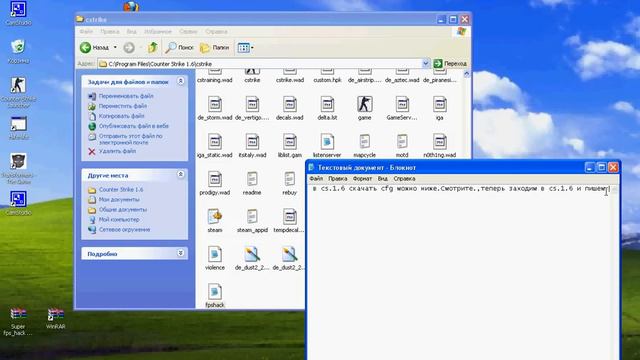Click Переместить файл task link
This screenshot has height=360, width=640.
123,106
